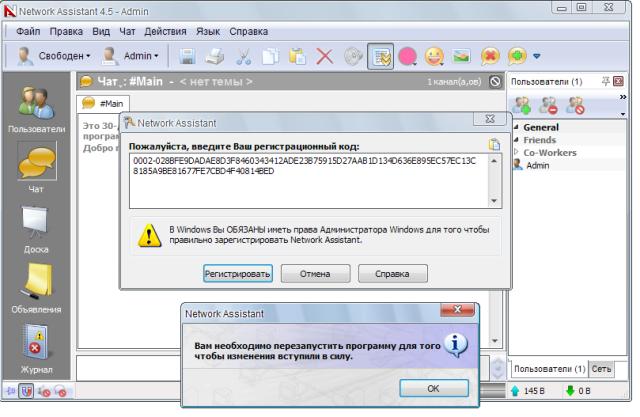
Task: Paste code using clipboard icon in dialog
Action: pos(494,145)
